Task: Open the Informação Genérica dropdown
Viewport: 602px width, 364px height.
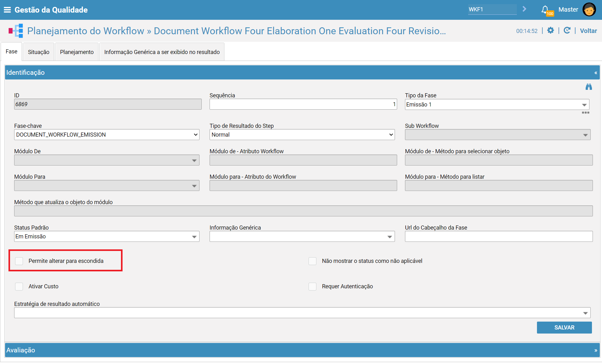Action: 390,237
